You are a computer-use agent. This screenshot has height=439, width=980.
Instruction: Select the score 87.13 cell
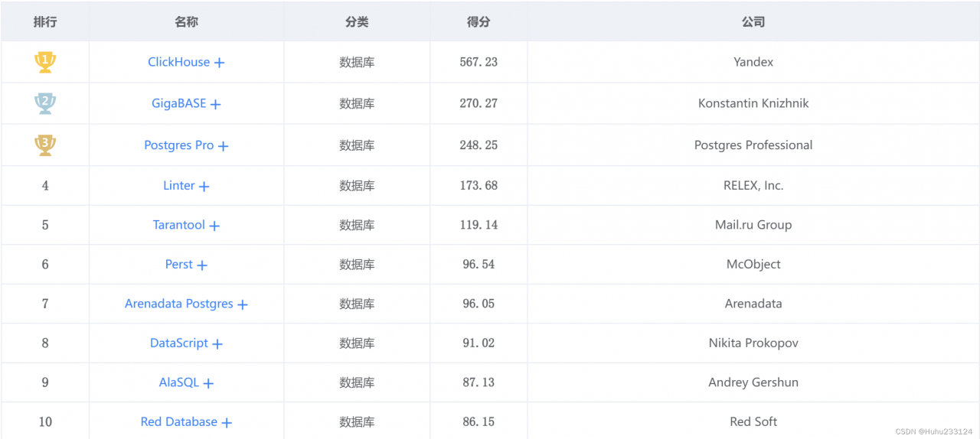479,382
